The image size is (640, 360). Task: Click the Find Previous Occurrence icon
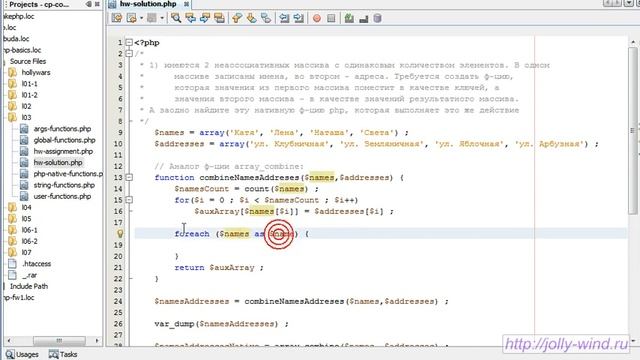click(x=190, y=18)
